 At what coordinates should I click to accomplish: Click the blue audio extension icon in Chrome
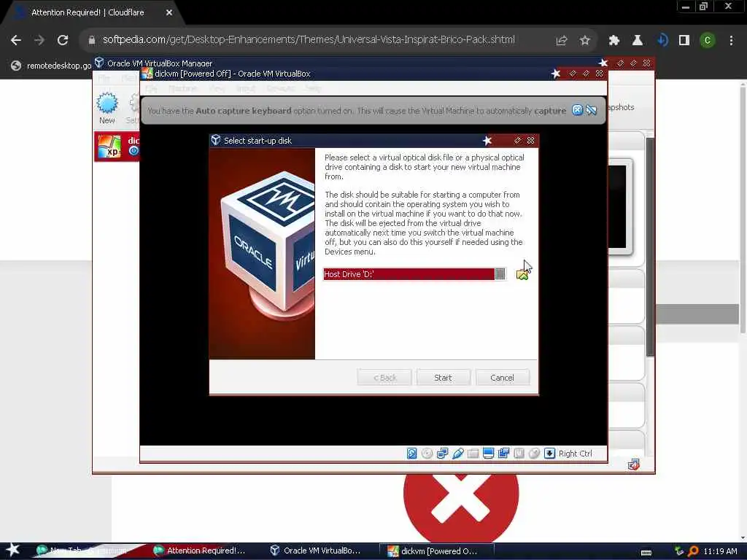click(x=662, y=41)
